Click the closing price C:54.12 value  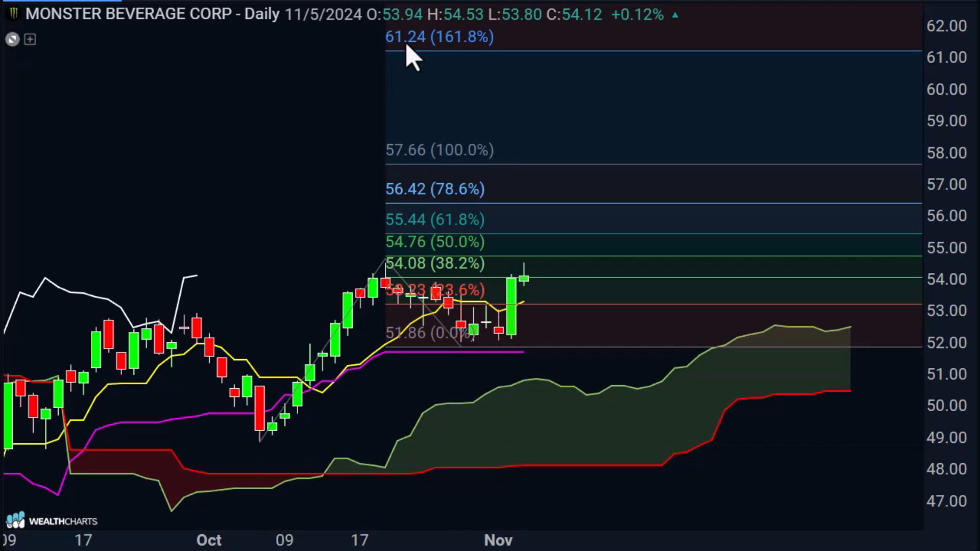(x=574, y=14)
